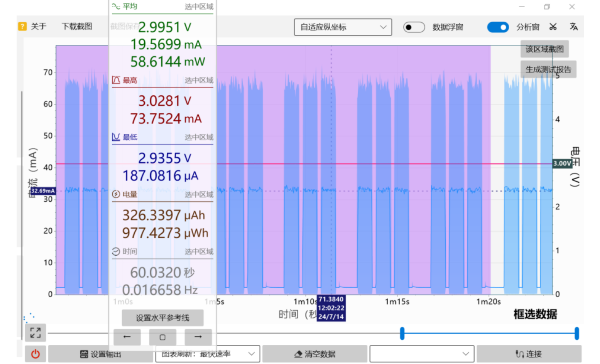The width and height of the screenshot is (600, 364).
Task: Click the 框选数据 label
Action: [535, 314]
